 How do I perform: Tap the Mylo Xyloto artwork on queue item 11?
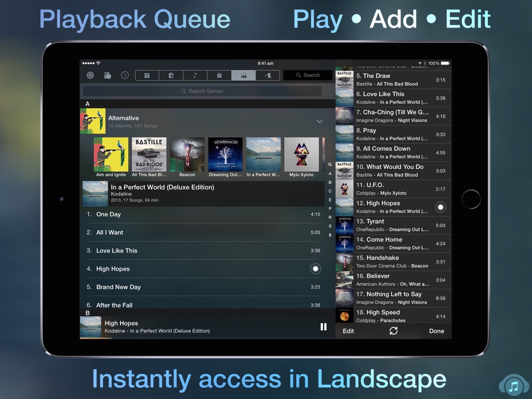pos(344,189)
